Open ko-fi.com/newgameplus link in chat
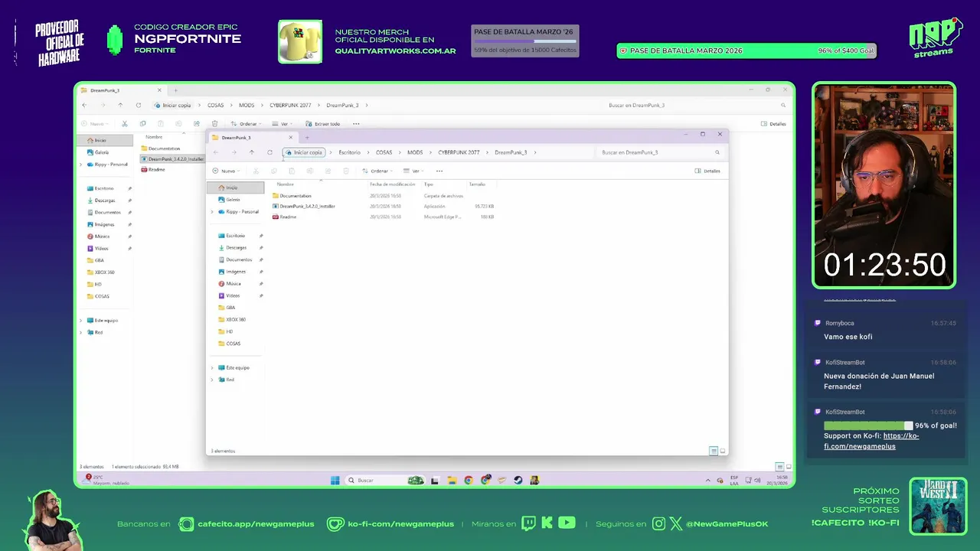The width and height of the screenshot is (980, 551). pos(871,441)
